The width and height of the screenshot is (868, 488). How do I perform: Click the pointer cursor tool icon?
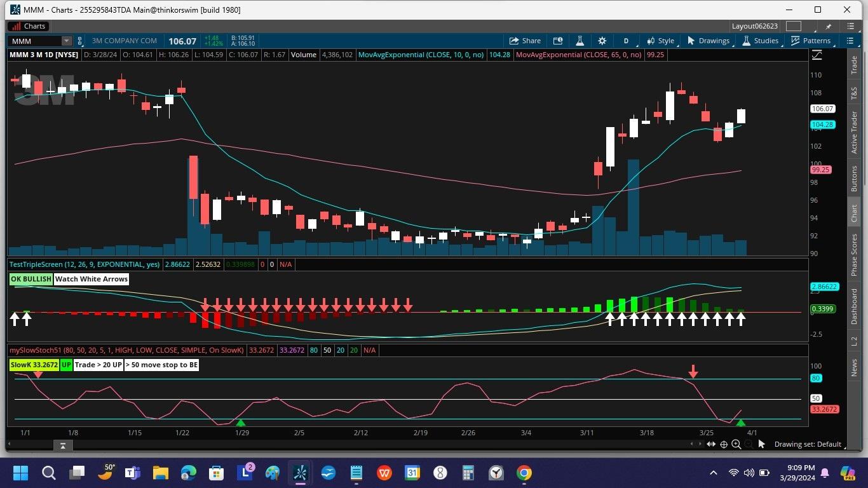(x=761, y=444)
